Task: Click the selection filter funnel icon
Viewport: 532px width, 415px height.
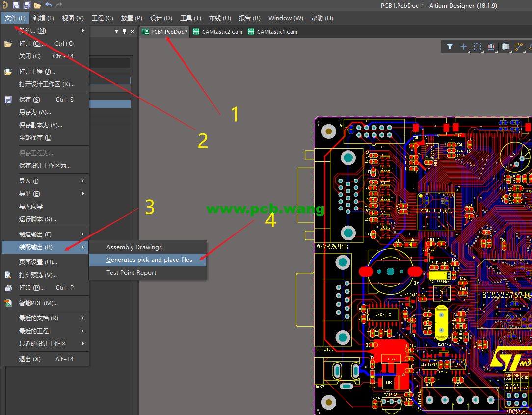Action: [450, 47]
